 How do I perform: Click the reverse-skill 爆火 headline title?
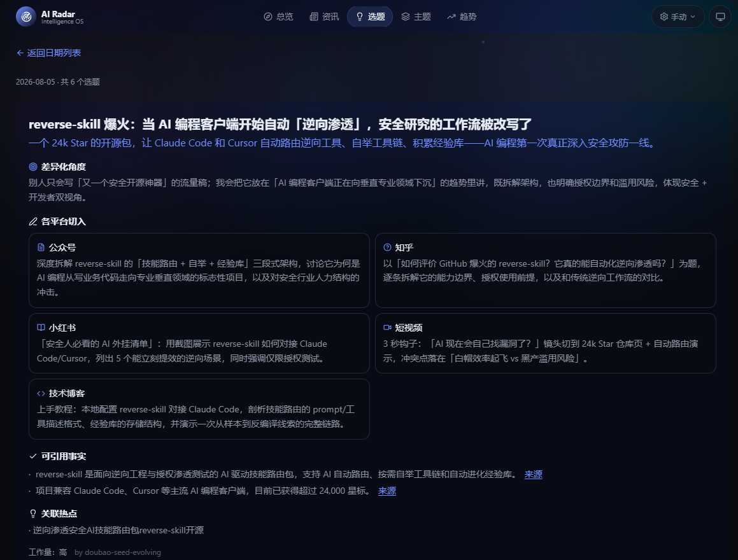pos(280,125)
